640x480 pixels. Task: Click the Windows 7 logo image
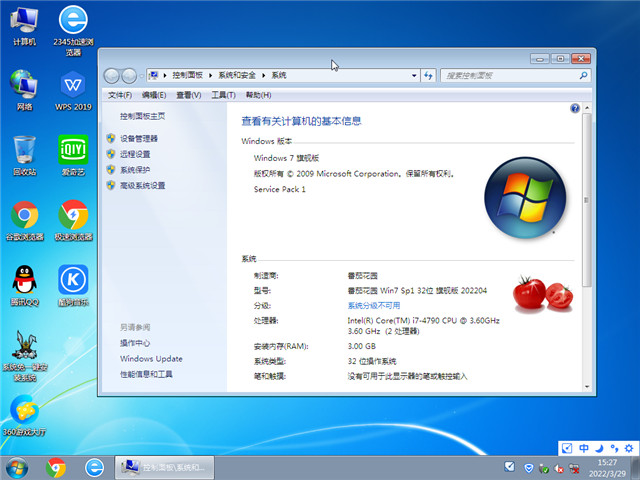[525, 198]
